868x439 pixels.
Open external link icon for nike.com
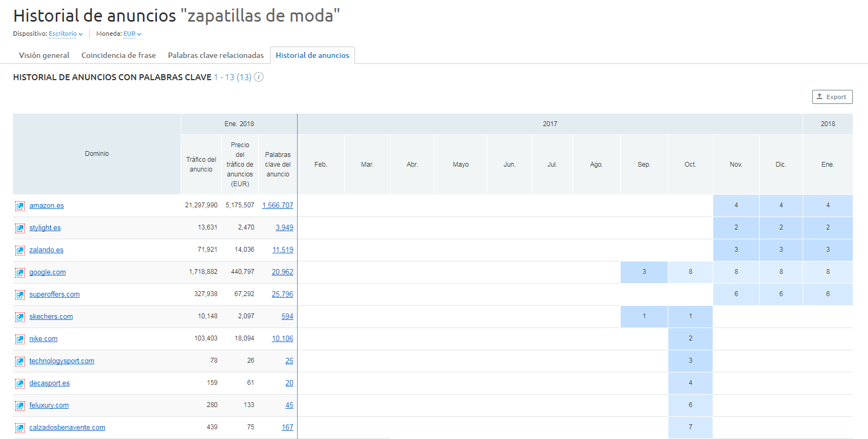pos(20,339)
